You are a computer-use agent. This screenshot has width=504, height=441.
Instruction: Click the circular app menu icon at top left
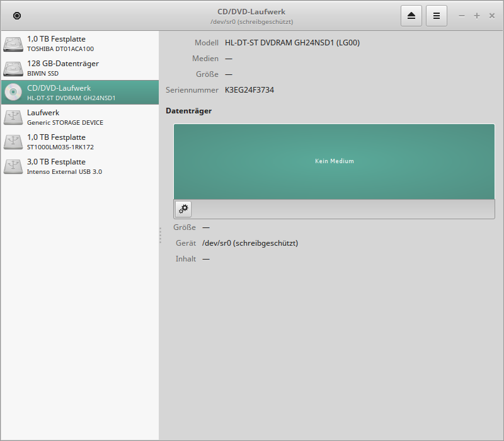tap(17, 16)
